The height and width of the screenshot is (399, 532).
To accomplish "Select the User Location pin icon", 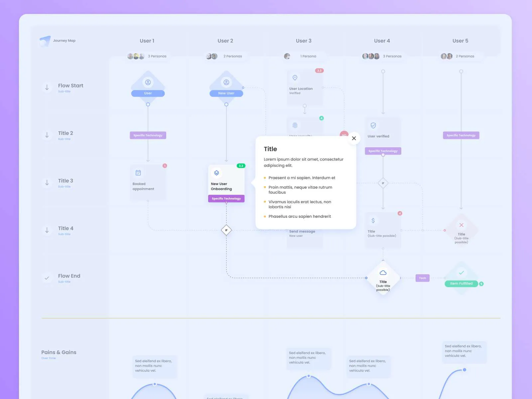I will point(295,78).
